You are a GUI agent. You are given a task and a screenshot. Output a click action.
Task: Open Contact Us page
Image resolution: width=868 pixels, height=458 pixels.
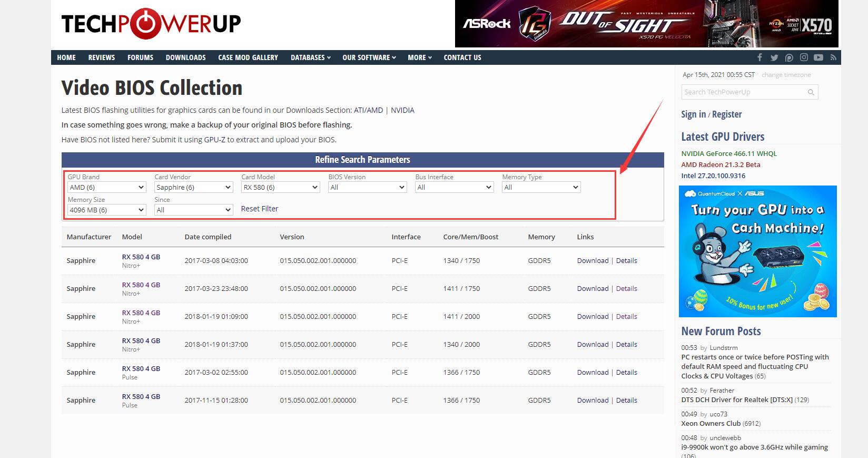click(462, 57)
